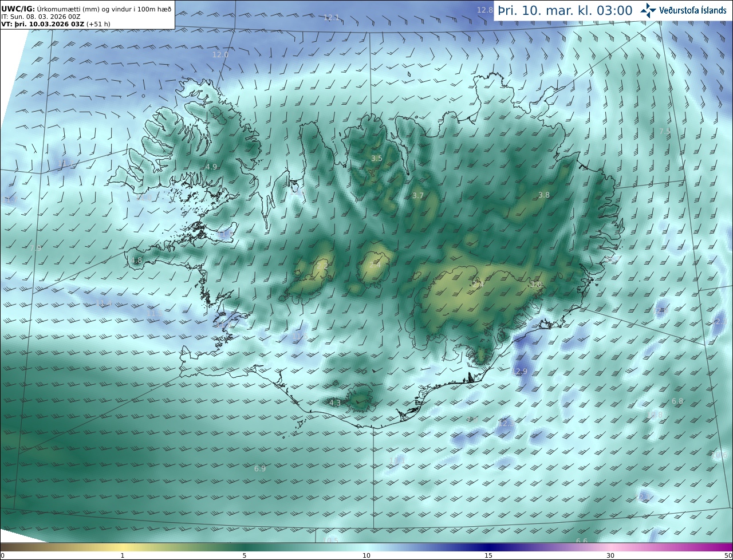Click the 7.5 value label on the map

tap(665, 131)
